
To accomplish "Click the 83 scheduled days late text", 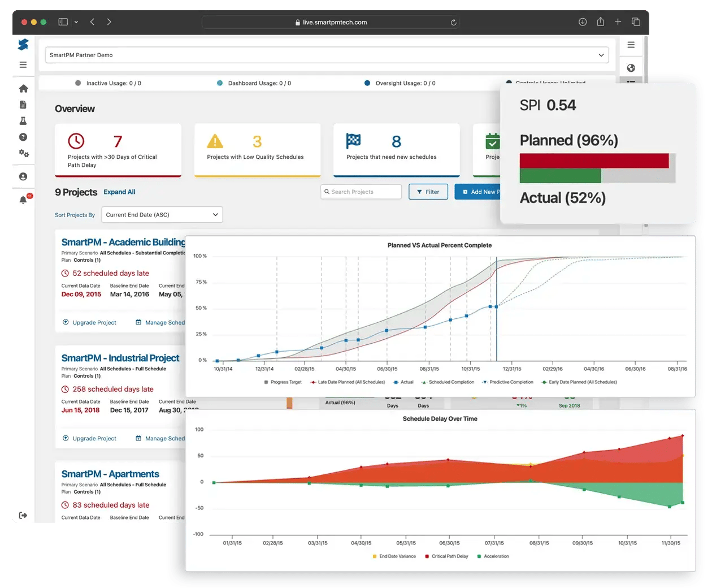I will tap(111, 505).
